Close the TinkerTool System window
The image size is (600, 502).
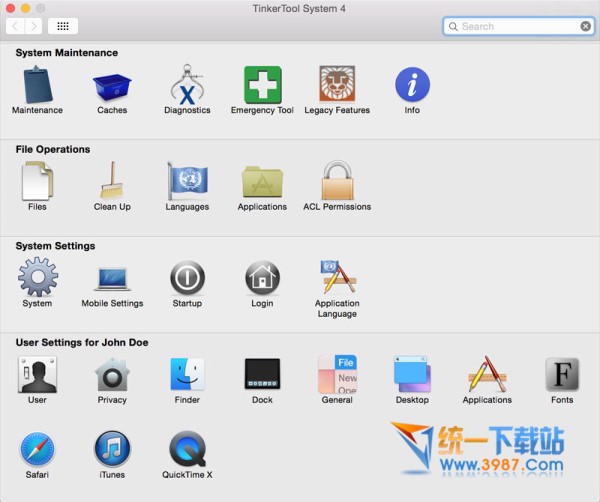[x=10, y=8]
